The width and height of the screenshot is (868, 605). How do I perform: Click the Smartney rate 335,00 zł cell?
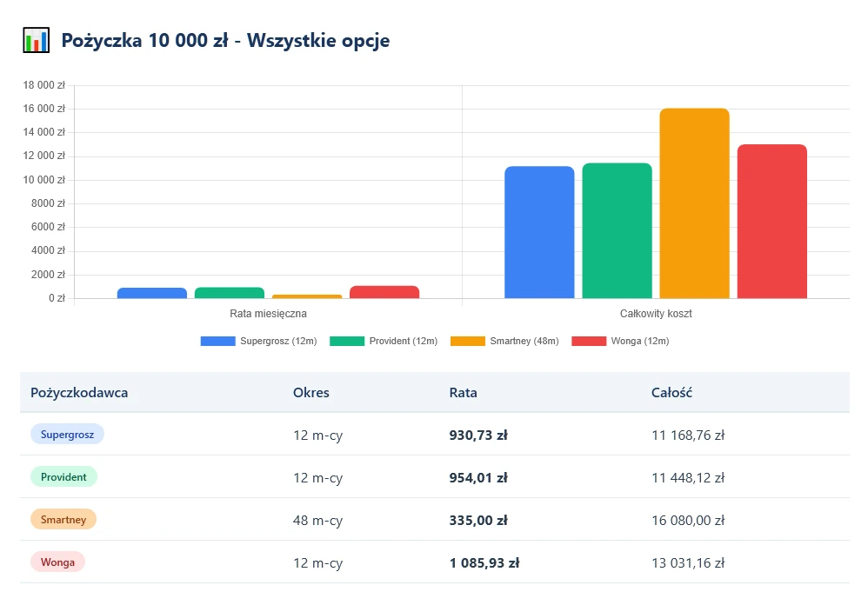(x=477, y=520)
